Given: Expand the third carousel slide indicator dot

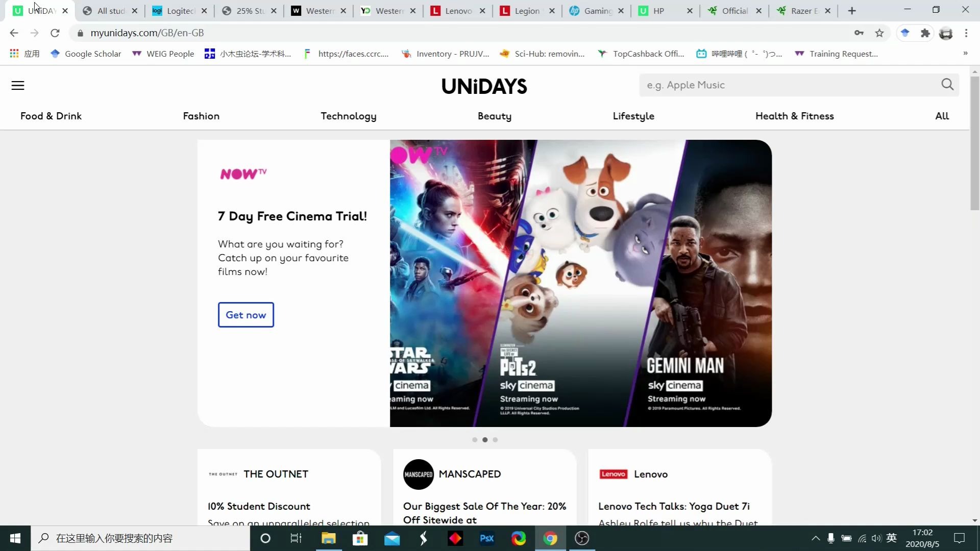Looking at the screenshot, I should click(496, 439).
